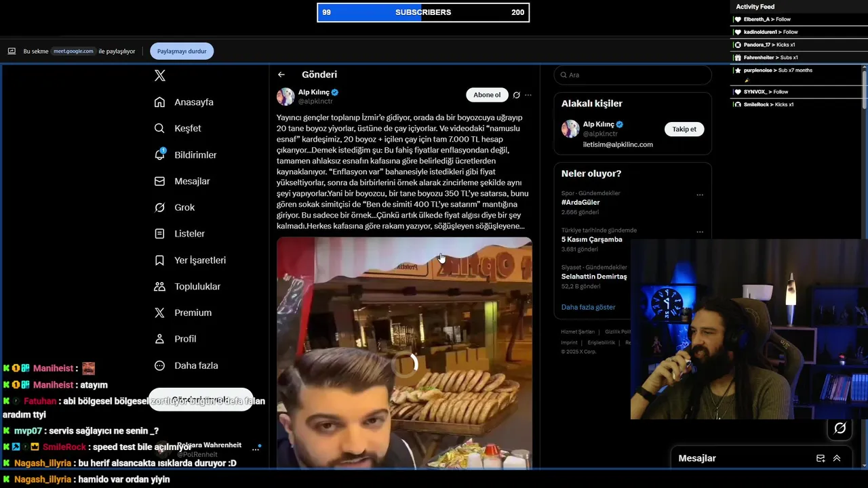Go to Anasayfa home icon
This screenshot has height=488, width=868.
(159, 102)
